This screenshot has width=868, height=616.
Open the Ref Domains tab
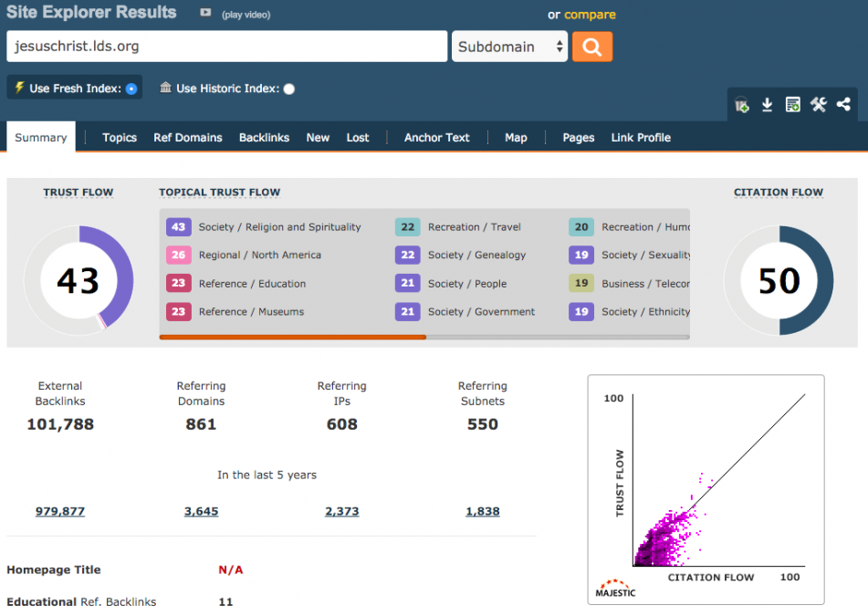(188, 137)
